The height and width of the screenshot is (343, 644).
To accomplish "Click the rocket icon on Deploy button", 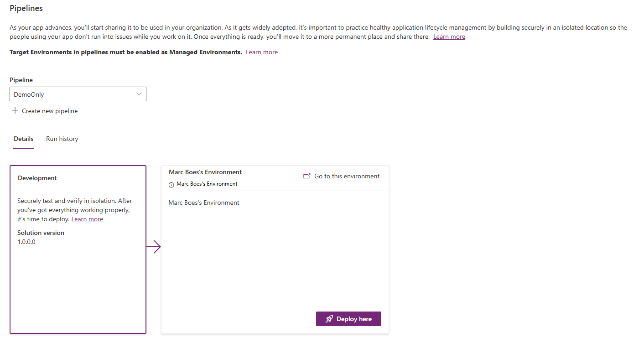I will coord(329,319).
